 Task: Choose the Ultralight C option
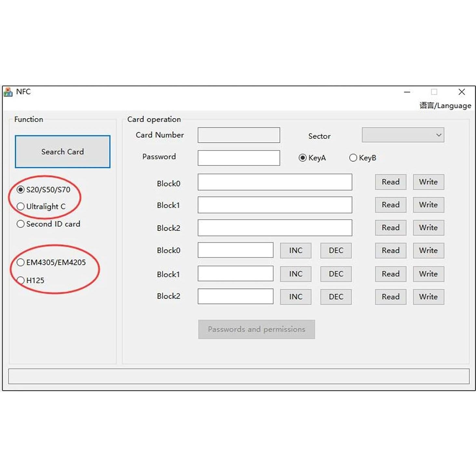pyautogui.click(x=21, y=206)
